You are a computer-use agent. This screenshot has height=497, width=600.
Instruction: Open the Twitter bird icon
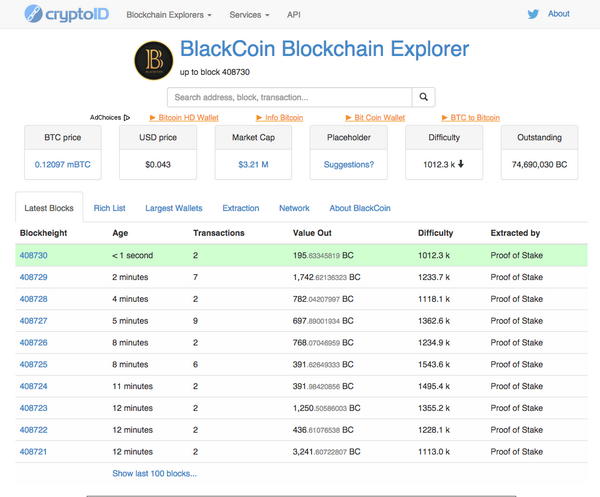click(533, 14)
